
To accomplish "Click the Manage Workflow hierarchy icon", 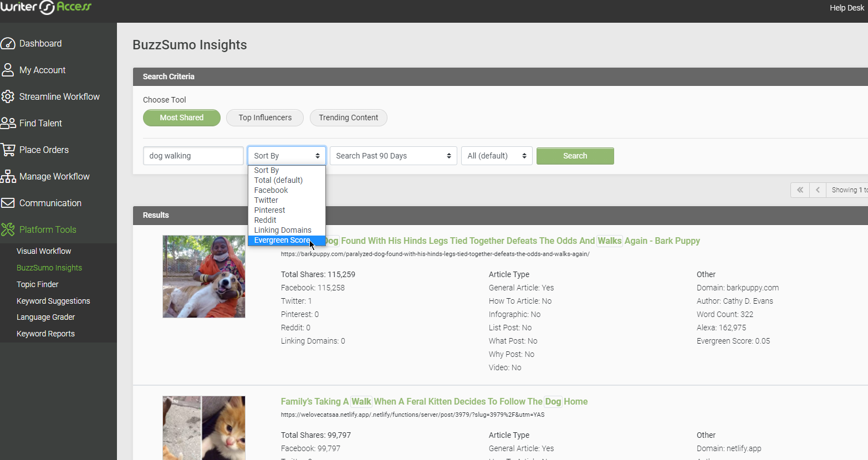I will (8, 176).
